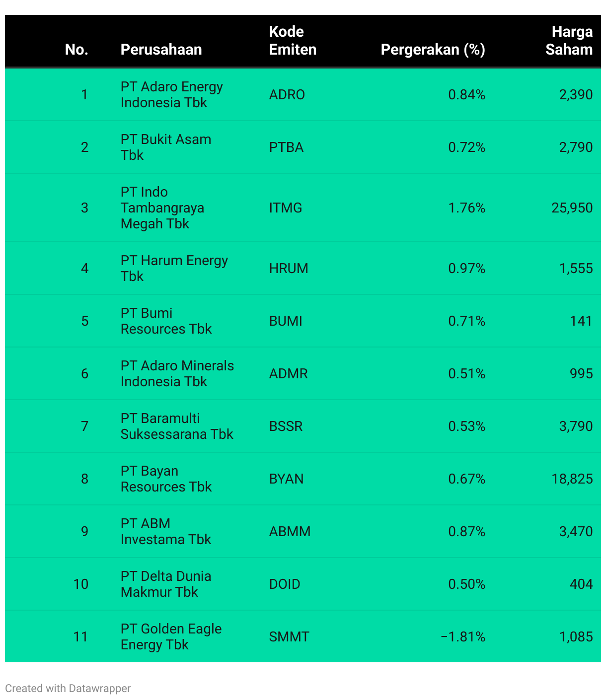This screenshot has width=606, height=700.
Task: Open the Created with Datawrapper link
Action: [x=68, y=688]
